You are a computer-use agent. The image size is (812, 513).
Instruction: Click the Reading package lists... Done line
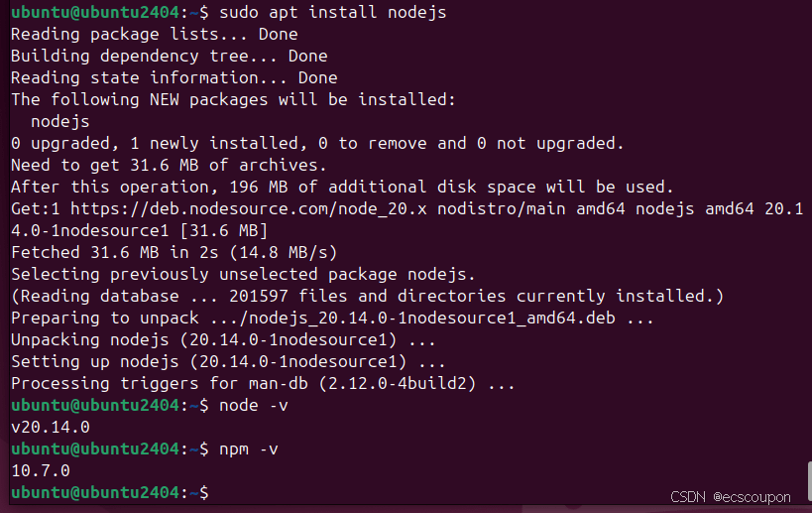(155, 34)
